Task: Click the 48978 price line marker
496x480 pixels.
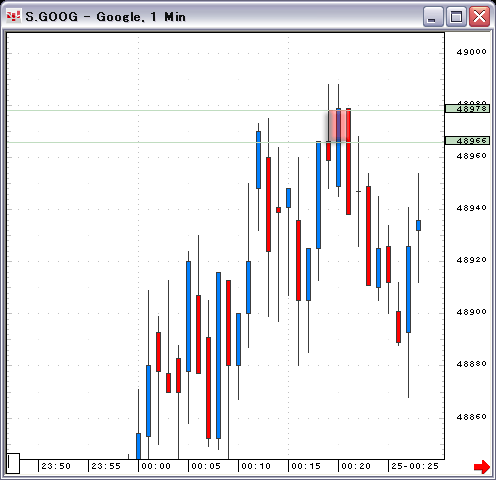Action: click(x=468, y=109)
